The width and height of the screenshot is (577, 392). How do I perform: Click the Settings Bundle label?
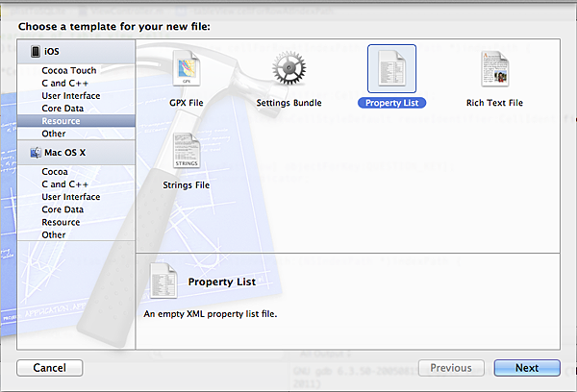[x=288, y=103]
